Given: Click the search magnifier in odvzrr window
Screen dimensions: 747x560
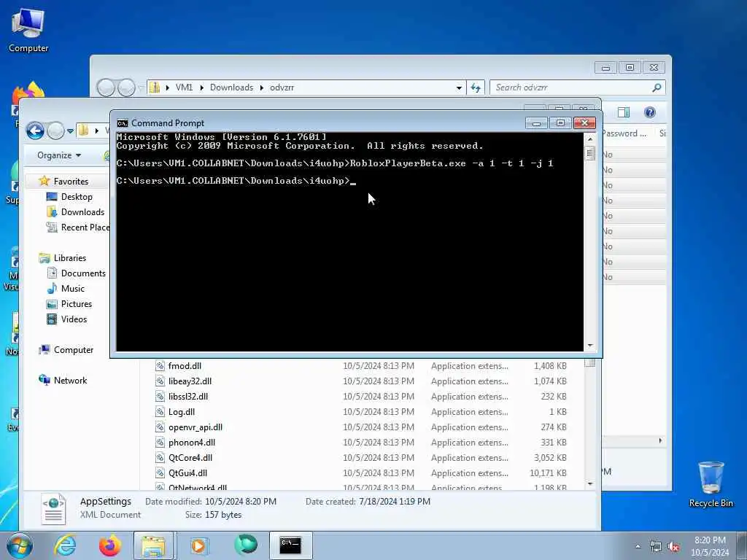Looking at the screenshot, I should (x=657, y=87).
